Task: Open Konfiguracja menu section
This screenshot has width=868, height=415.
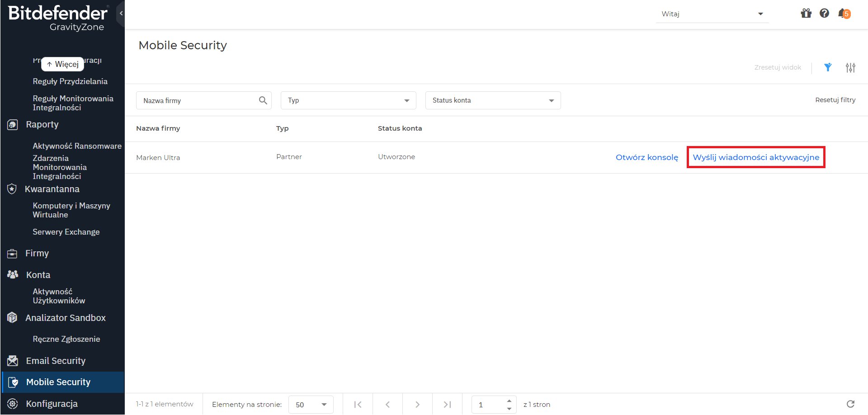Action: pyautogui.click(x=52, y=404)
